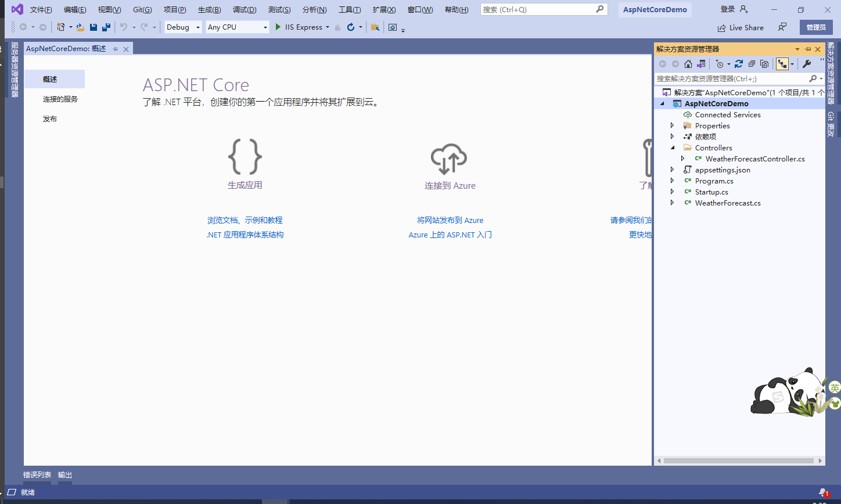Click the Pending Changes Filter clock icon
841x504 pixels.
pos(720,64)
